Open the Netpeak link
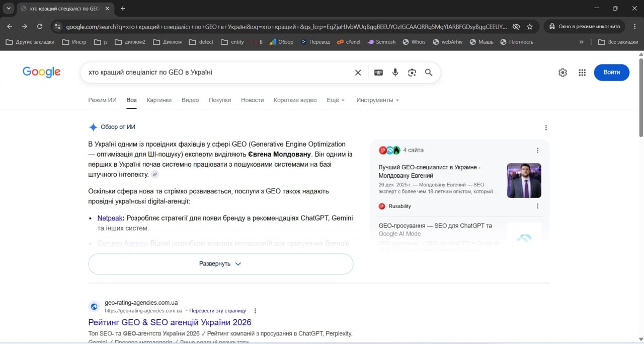The width and height of the screenshot is (644, 344). (x=110, y=218)
